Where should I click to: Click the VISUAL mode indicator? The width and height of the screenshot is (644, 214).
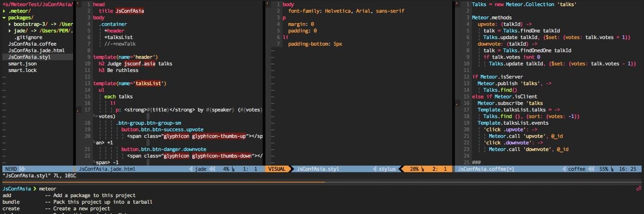click(x=277, y=169)
